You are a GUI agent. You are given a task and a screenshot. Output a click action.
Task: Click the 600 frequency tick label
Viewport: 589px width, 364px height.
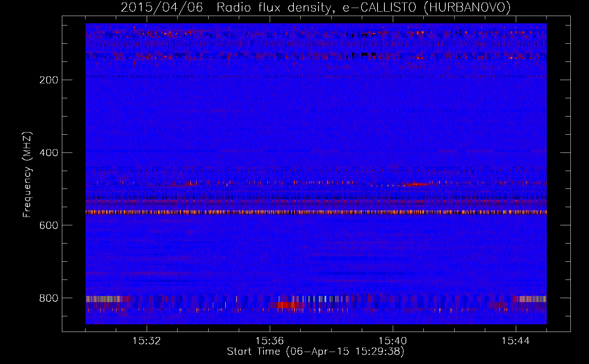49,226
